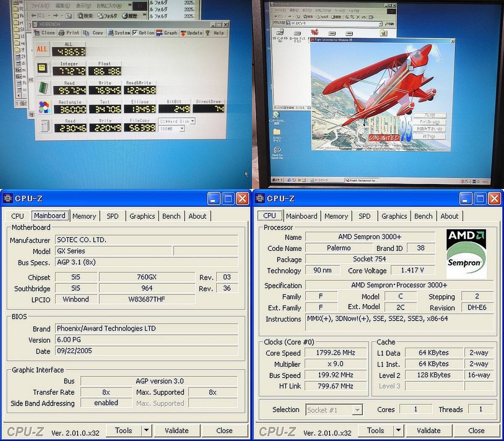Viewport: 504px width, 441px height.
Task: Open Graphics tab in the Sempron CPU-Z window
Action: 394,216
